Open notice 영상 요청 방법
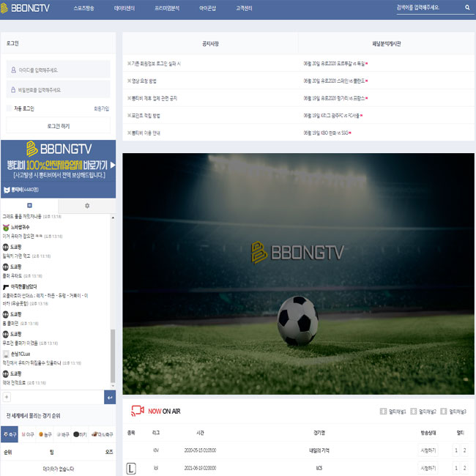 (142, 81)
